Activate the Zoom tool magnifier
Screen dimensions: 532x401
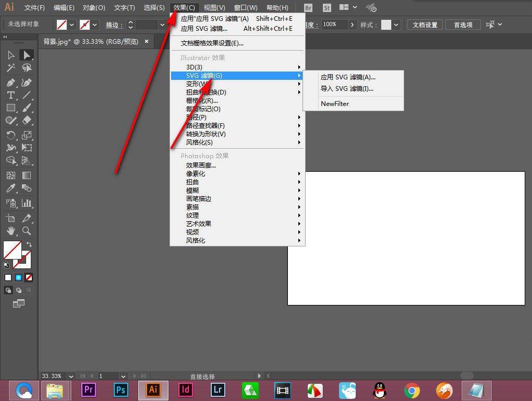[x=27, y=230]
